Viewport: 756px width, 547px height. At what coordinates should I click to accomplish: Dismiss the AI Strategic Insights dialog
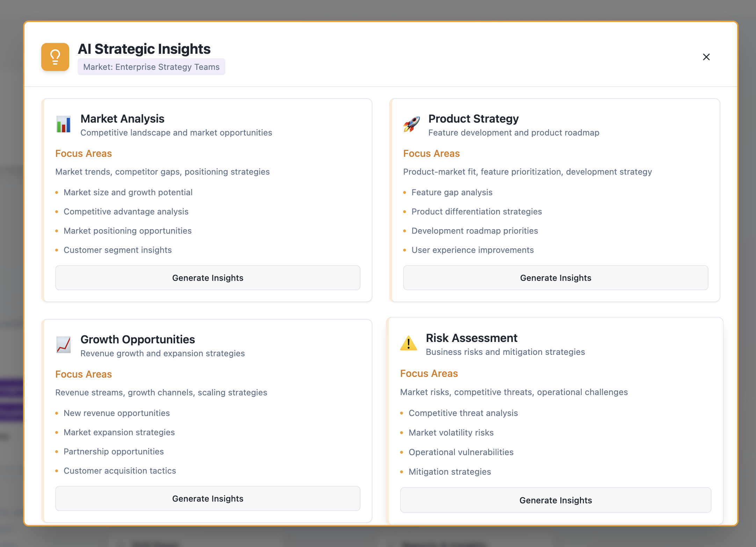(x=706, y=57)
